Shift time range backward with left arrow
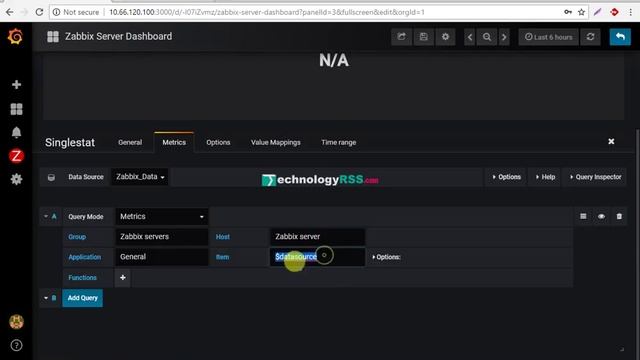The image size is (640, 360). [470, 37]
